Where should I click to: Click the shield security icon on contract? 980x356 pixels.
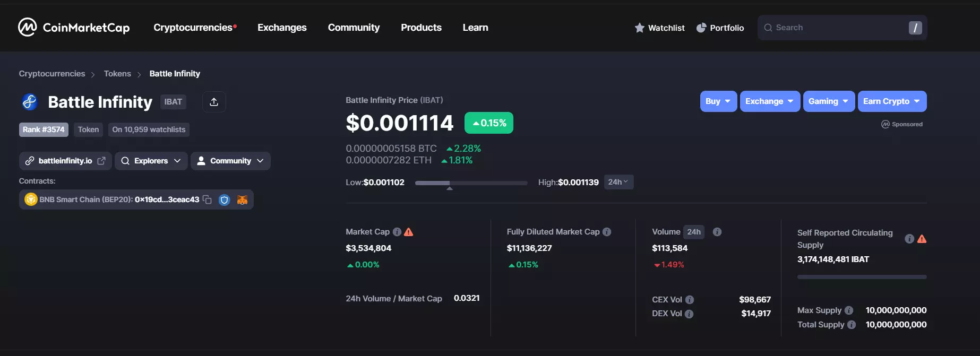click(x=225, y=199)
